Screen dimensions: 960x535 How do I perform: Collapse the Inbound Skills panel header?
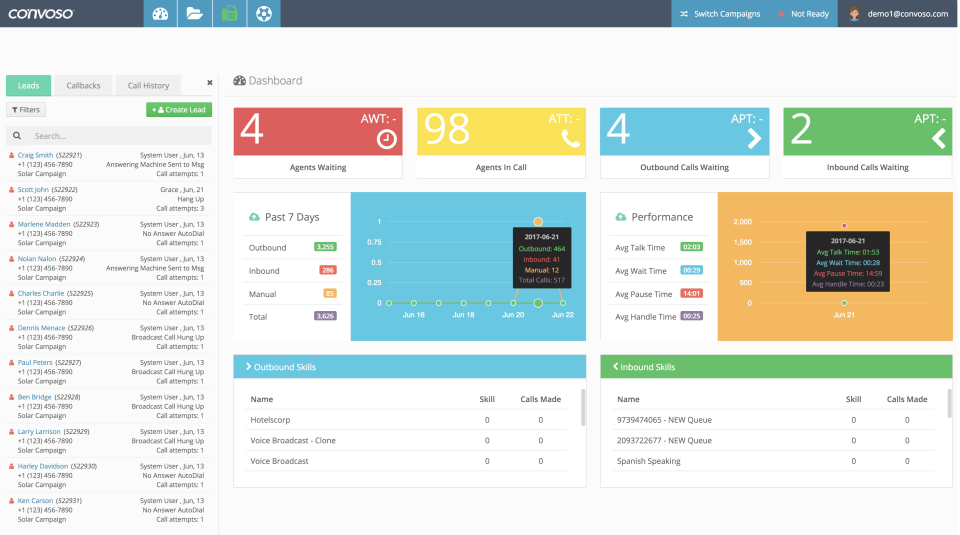coord(776,367)
